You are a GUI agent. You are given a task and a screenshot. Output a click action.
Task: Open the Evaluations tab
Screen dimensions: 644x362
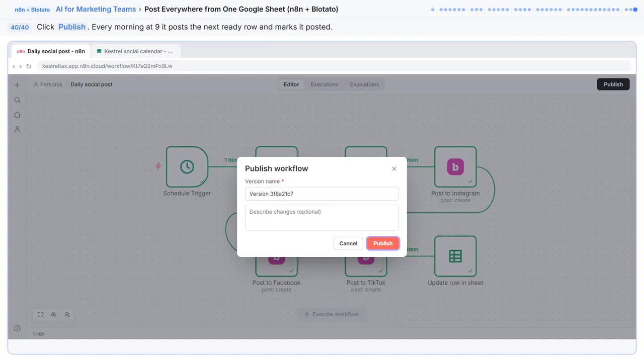[364, 84]
